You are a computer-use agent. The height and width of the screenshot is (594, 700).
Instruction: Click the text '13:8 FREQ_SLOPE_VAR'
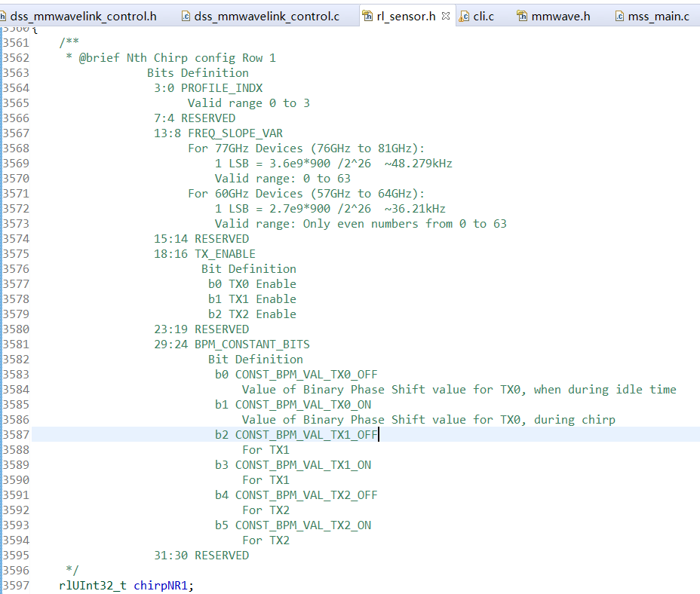tap(218, 133)
